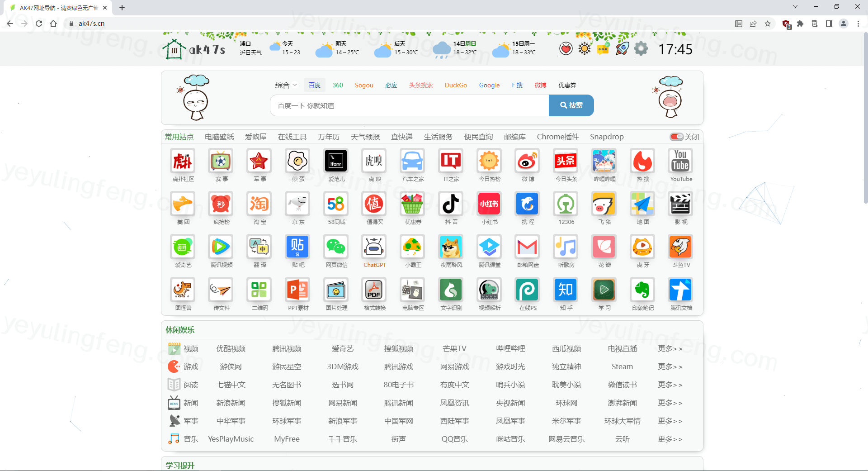This screenshot has width=868, height=471.
Task: Click the ak47s home logo
Action: click(x=194, y=49)
